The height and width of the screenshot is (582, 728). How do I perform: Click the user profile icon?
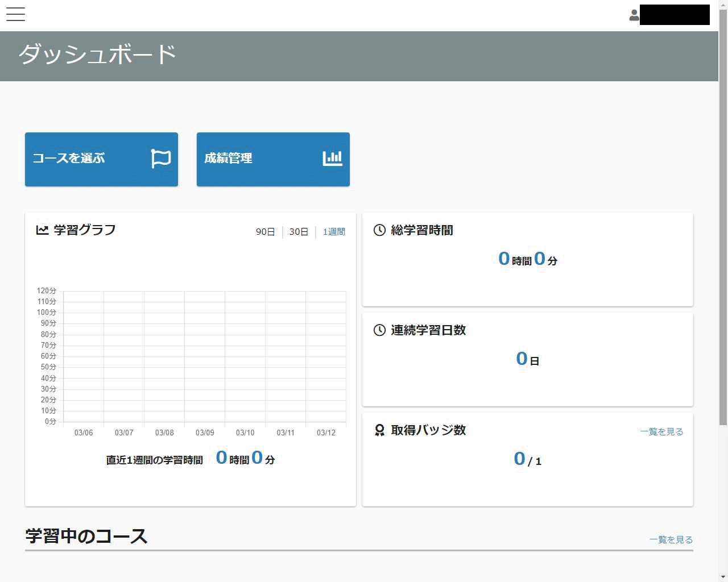[x=634, y=15]
